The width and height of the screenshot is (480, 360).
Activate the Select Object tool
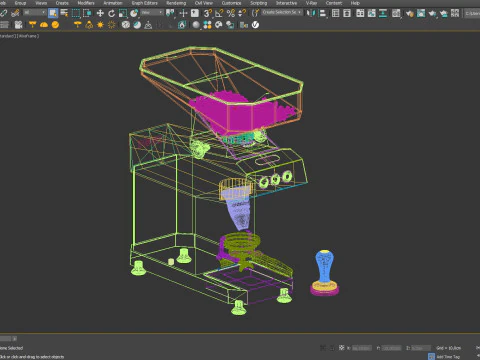coord(53,13)
